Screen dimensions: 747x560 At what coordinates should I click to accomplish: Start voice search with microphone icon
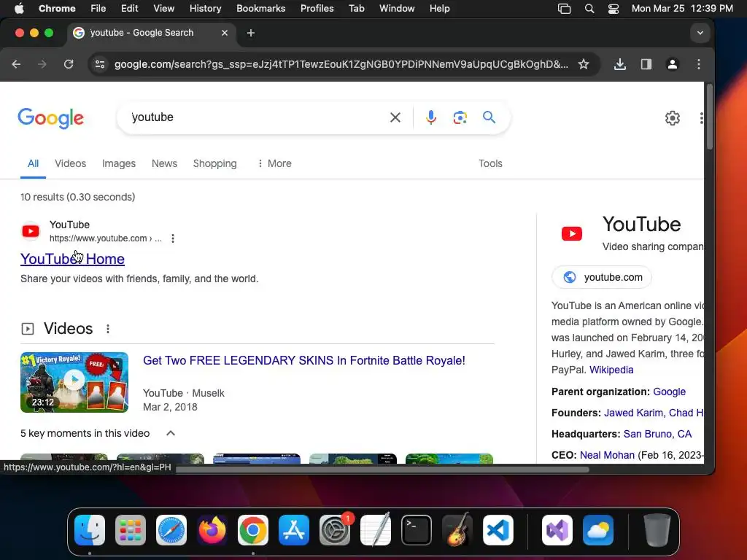[x=430, y=117]
